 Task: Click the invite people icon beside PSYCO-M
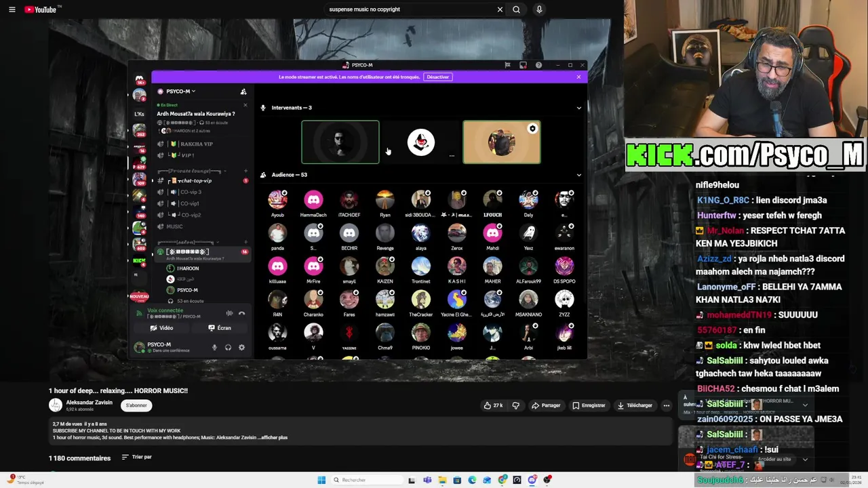point(243,91)
